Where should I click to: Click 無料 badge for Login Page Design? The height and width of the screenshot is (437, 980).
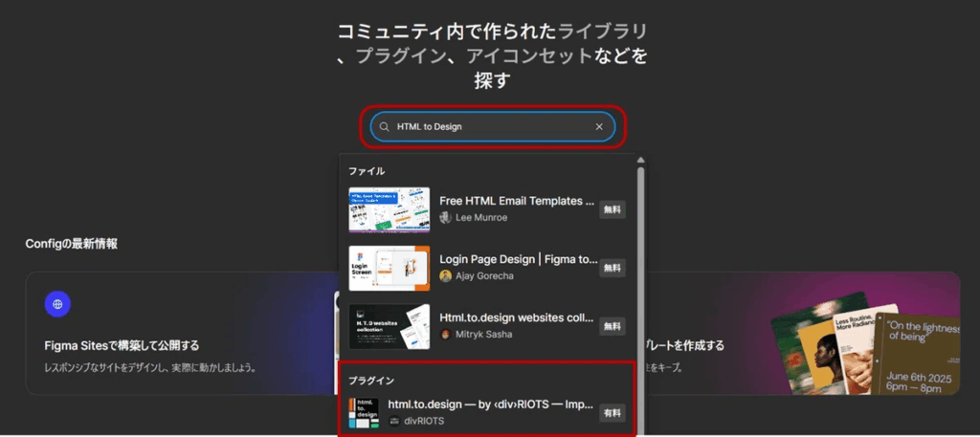coord(612,268)
